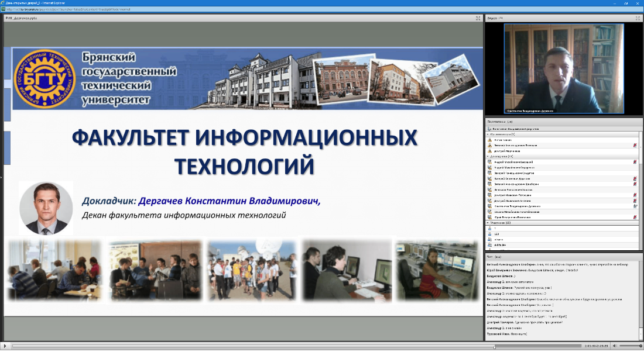Minimize the Internet Explorer window

point(615,3)
